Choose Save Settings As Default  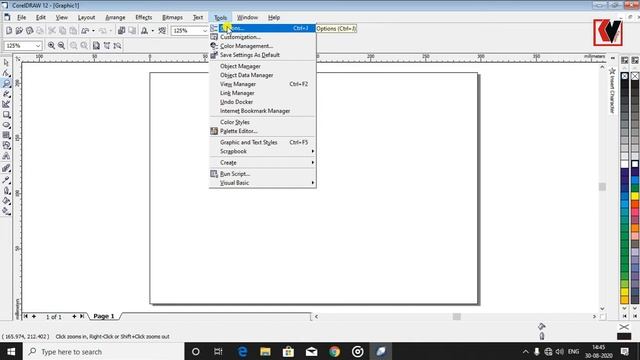(263, 55)
